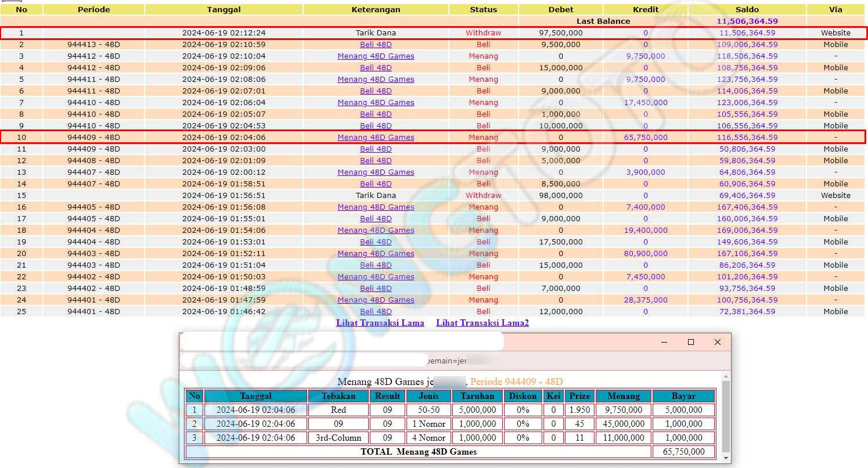Click Beli 48D link with 17,500,000 debit
Screen dimensions: 868x468
coord(376,242)
